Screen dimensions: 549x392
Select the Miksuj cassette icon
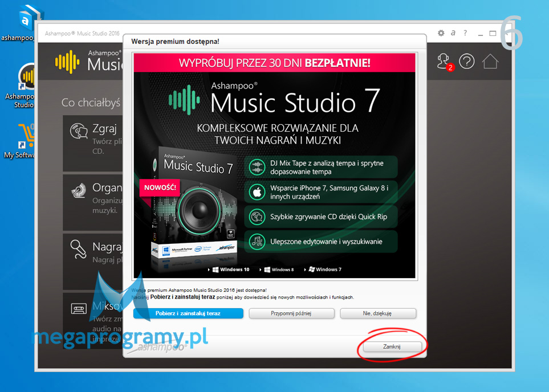(79, 309)
